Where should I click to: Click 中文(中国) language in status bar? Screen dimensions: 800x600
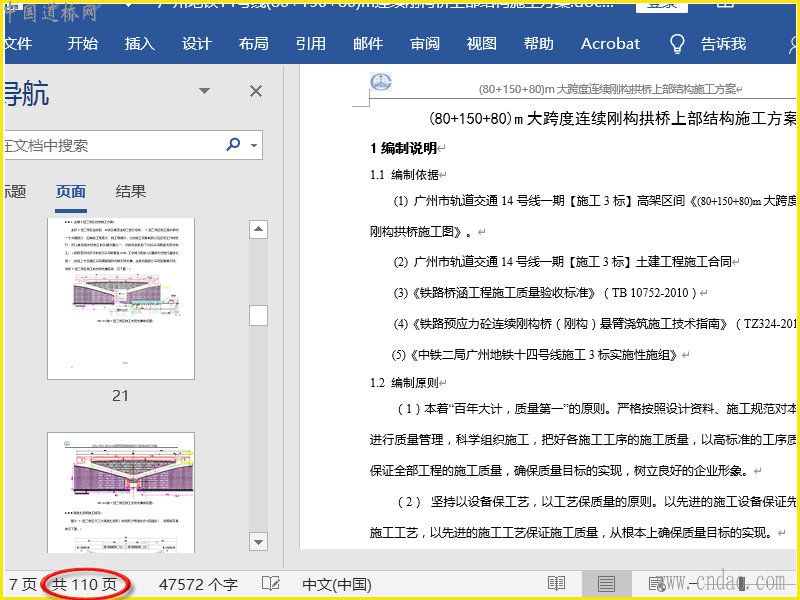coord(337,584)
